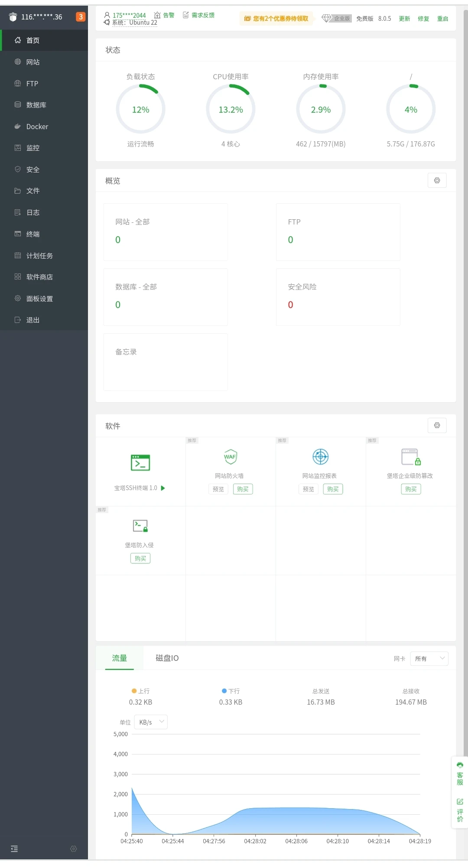Viewport: 468px width, 868px height.
Task: Click the 重启 restart link
Action: pyautogui.click(x=442, y=19)
